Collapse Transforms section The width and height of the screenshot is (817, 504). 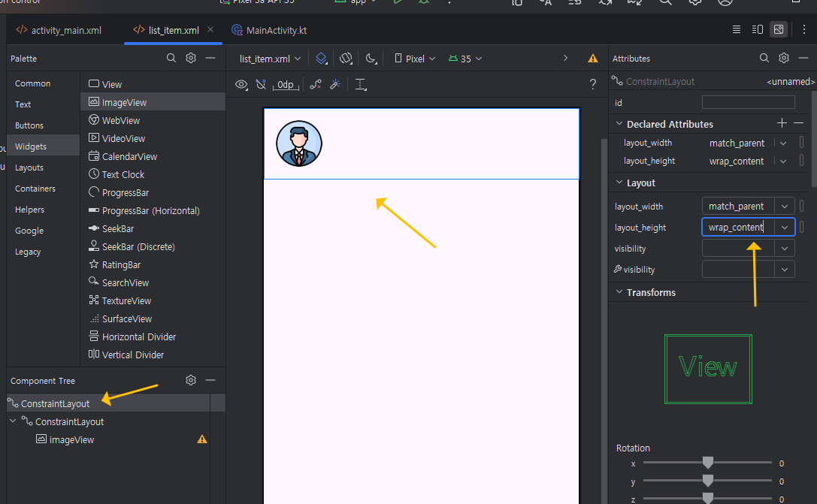click(619, 292)
